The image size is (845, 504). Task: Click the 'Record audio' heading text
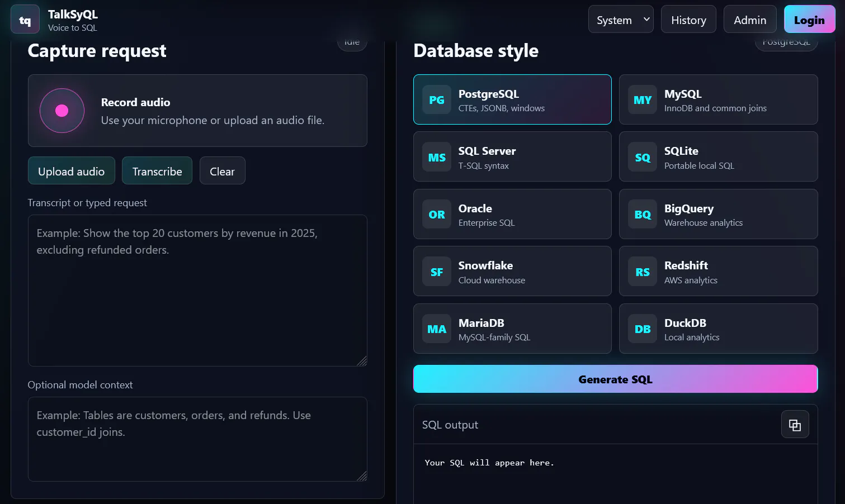(x=135, y=102)
